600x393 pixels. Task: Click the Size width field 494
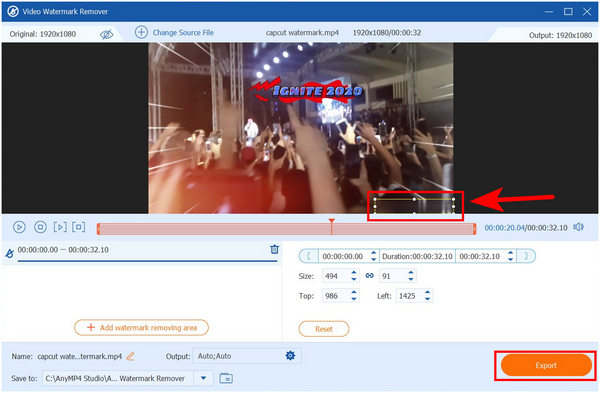click(x=335, y=276)
